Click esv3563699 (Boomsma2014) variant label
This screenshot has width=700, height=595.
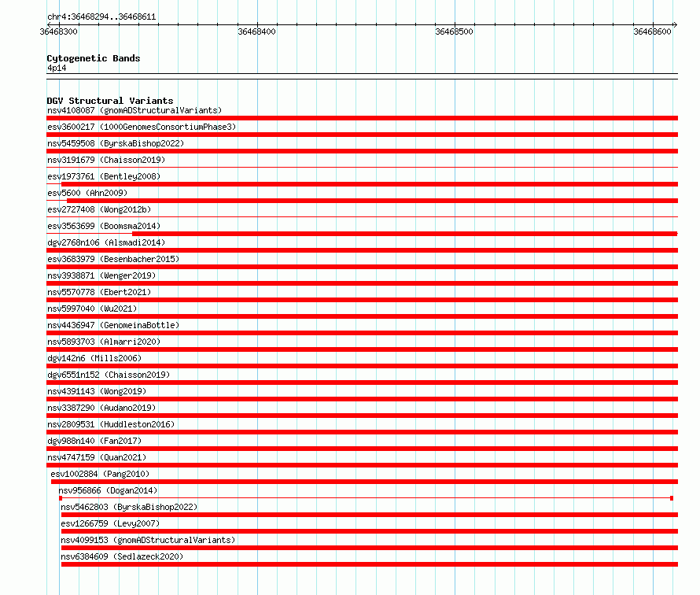click(x=104, y=226)
